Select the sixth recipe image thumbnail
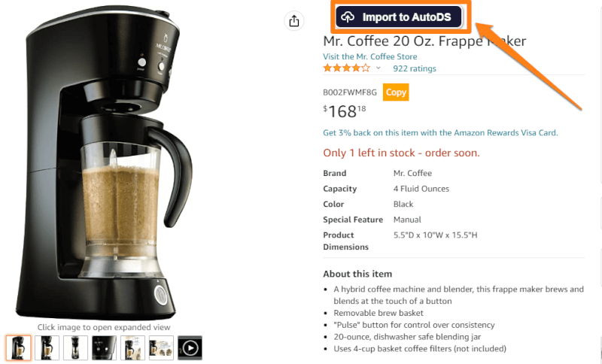Image resolution: width=602 pixels, height=364 pixels. point(161,348)
